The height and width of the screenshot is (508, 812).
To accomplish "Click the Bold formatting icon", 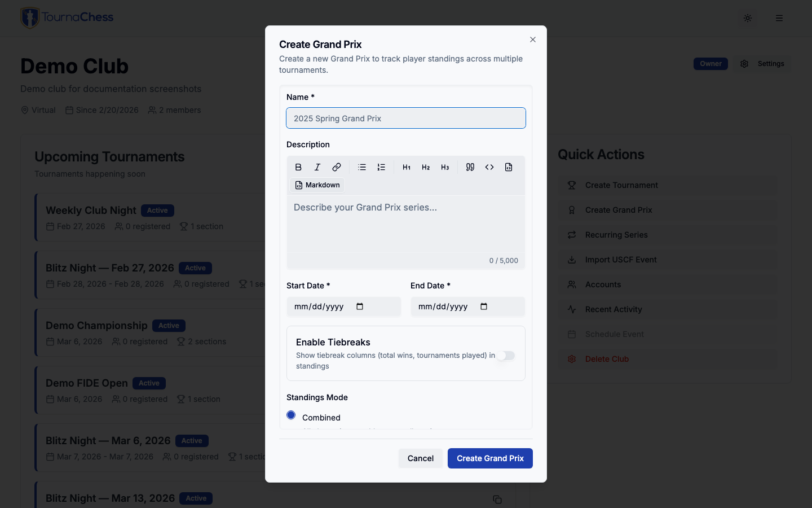I will (x=298, y=167).
